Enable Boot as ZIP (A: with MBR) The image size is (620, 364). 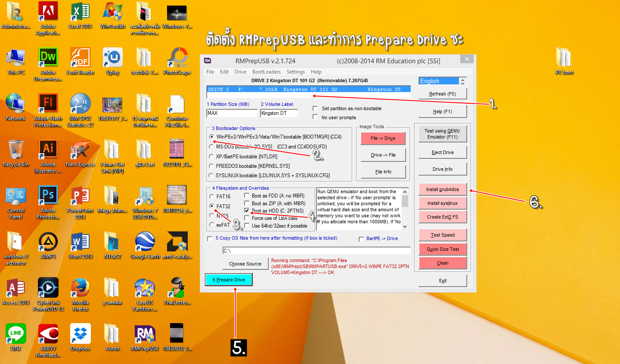[247, 204]
